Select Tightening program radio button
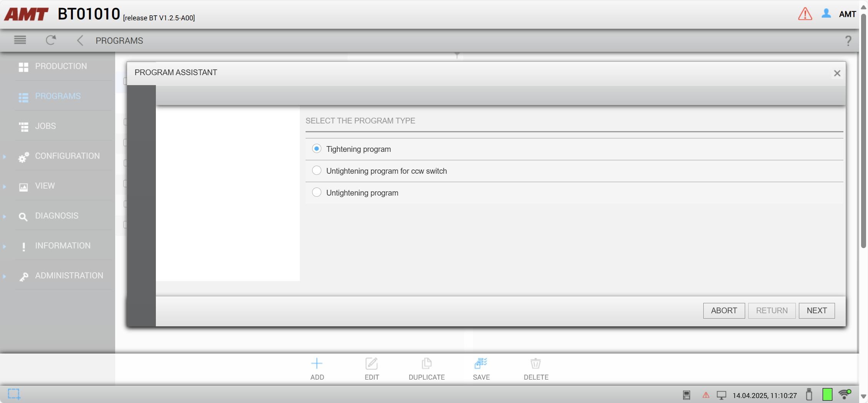The height and width of the screenshot is (403, 868). point(316,149)
